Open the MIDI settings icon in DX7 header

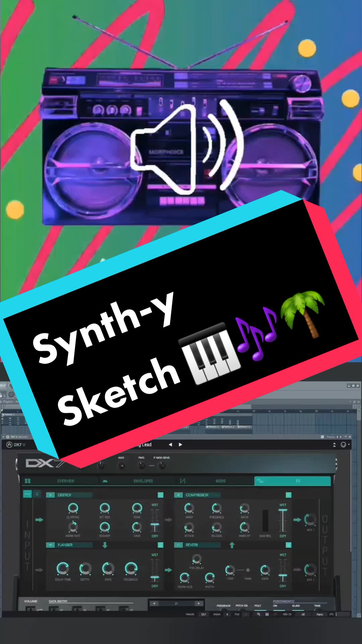coord(343,444)
